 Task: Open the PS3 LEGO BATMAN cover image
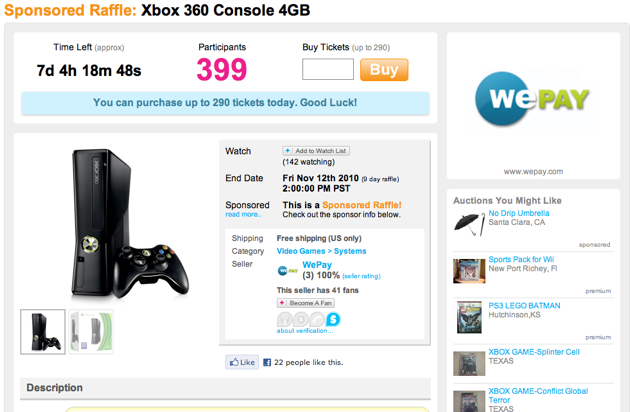point(469,318)
